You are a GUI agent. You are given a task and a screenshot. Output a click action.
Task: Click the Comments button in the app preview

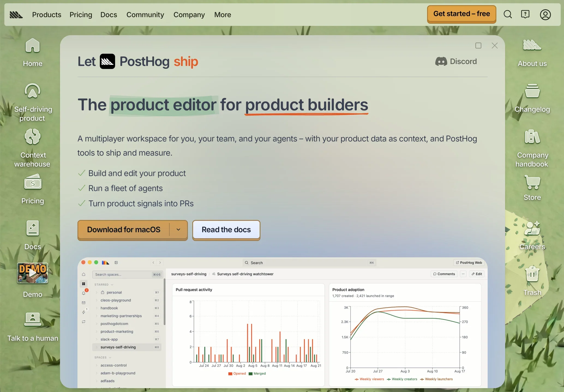click(x=444, y=274)
